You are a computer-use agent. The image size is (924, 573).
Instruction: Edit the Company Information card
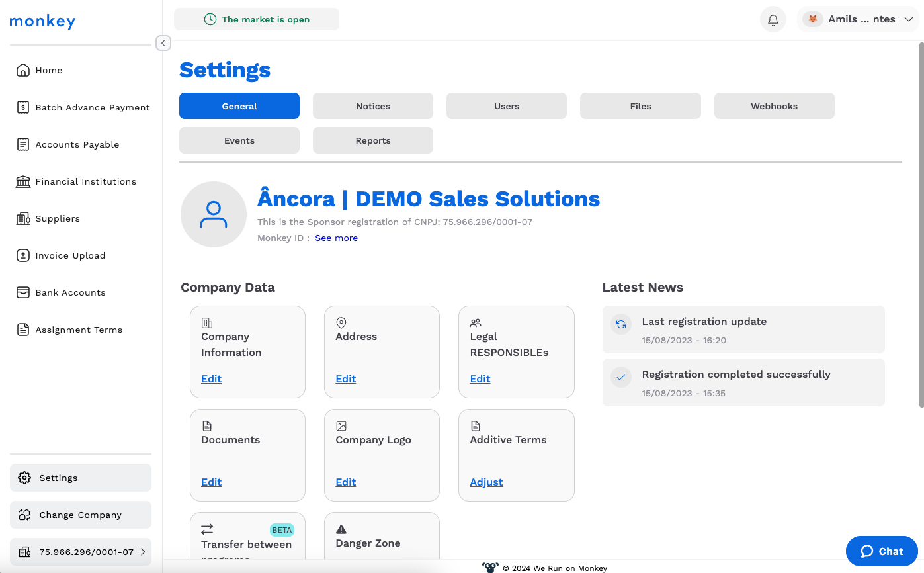(x=211, y=379)
